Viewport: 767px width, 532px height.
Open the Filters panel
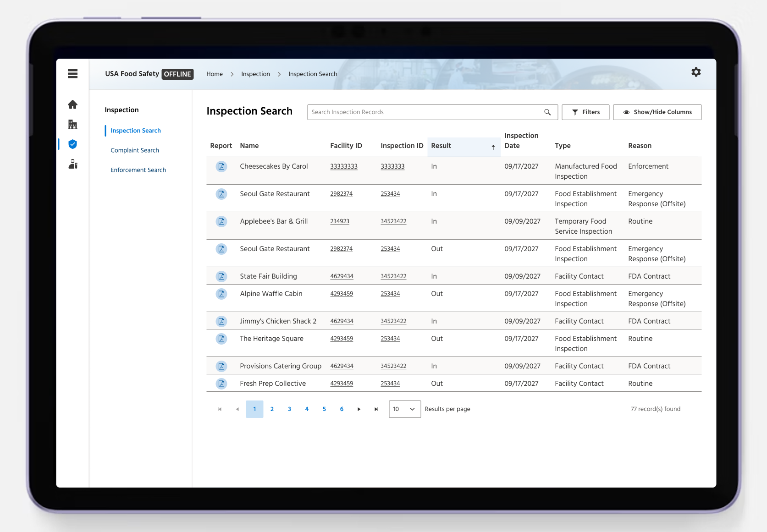(x=585, y=112)
